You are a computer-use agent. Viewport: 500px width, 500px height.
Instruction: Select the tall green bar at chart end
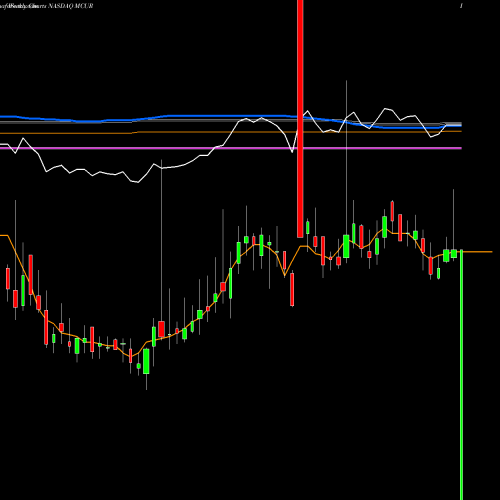pos(461,375)
